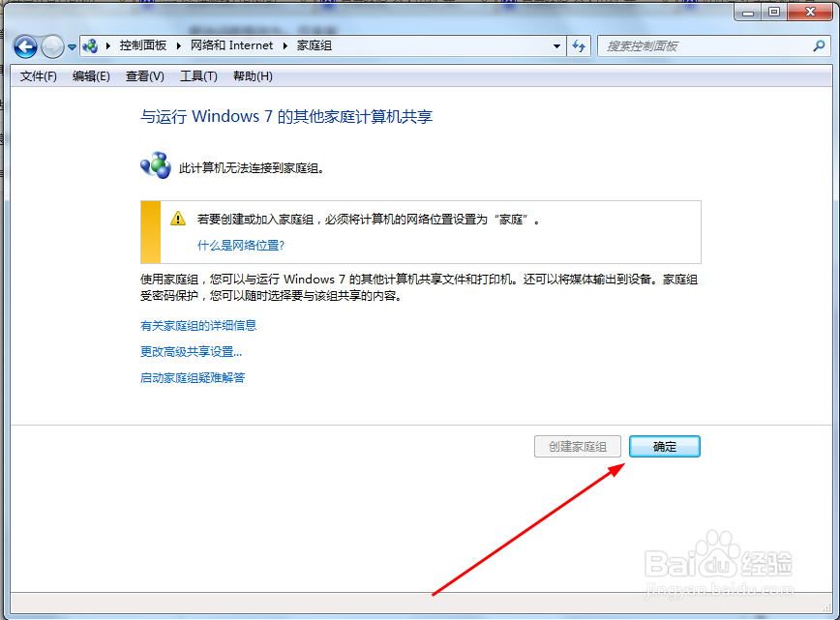Click the 此计算机无法连接到家庭组 status text

252,168
